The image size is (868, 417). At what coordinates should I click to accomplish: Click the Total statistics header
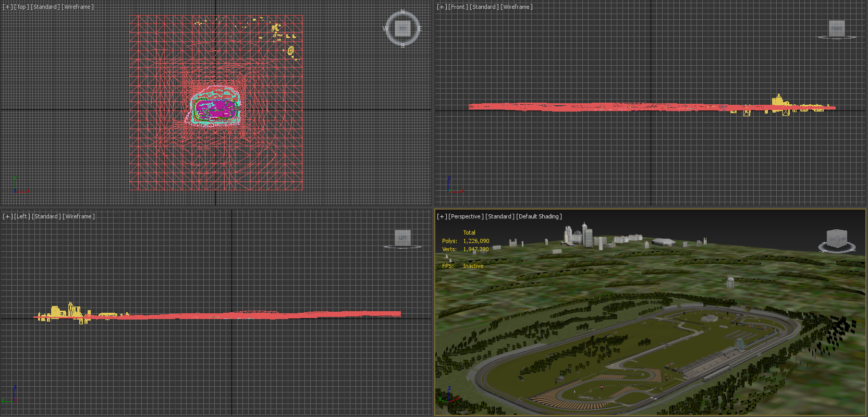tap(469, 232)
